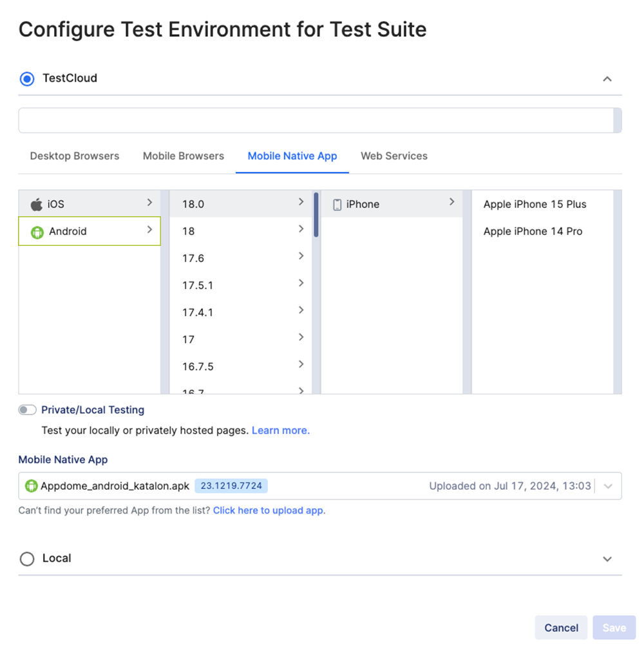Open the Appdome_android_katalon.apk app dropdown

607,487
